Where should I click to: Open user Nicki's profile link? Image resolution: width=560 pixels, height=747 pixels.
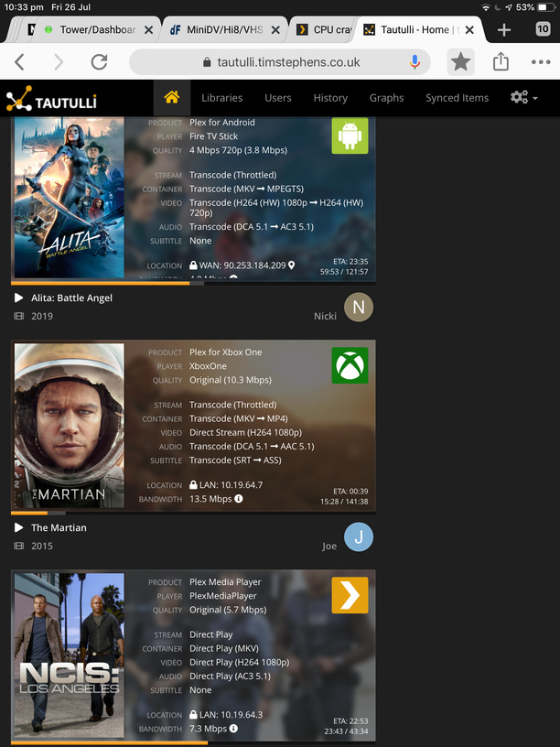(x=325, y=316)
